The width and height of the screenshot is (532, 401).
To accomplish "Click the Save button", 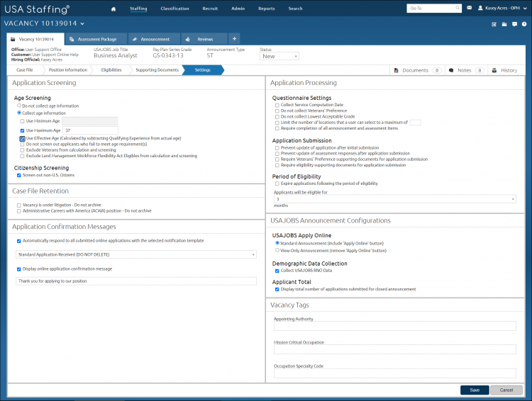I will 475,390.
